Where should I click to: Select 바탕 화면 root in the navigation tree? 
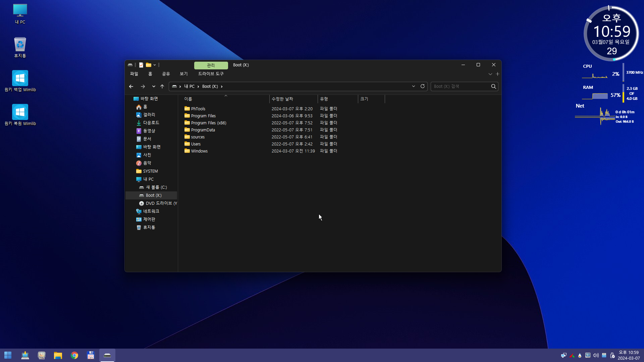coord(146,99)
